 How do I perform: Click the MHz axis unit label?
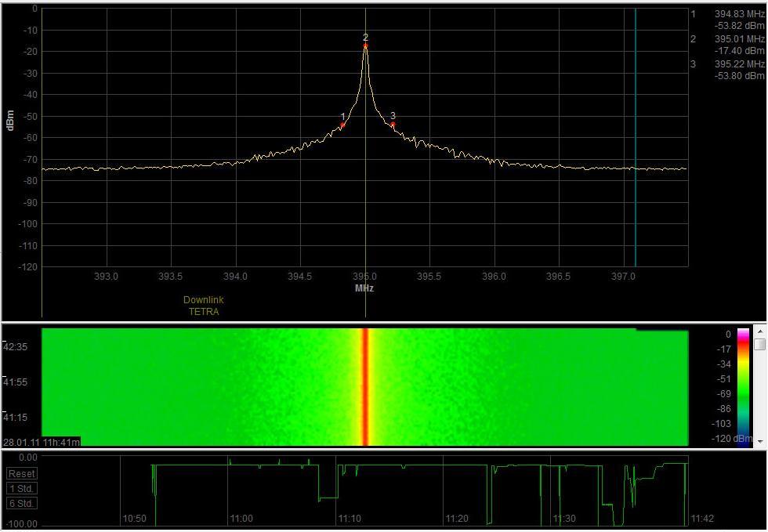364,288
